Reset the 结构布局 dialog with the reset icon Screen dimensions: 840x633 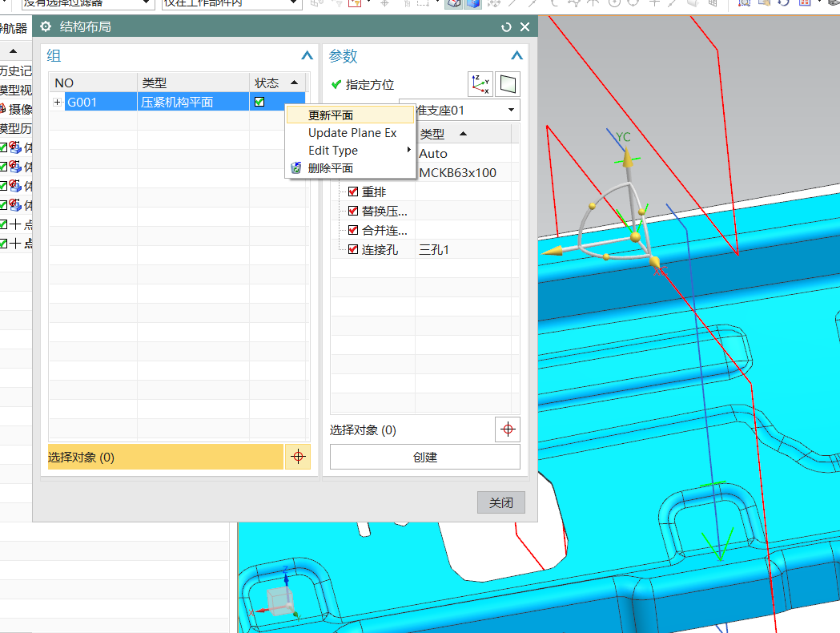pos(506,26)
